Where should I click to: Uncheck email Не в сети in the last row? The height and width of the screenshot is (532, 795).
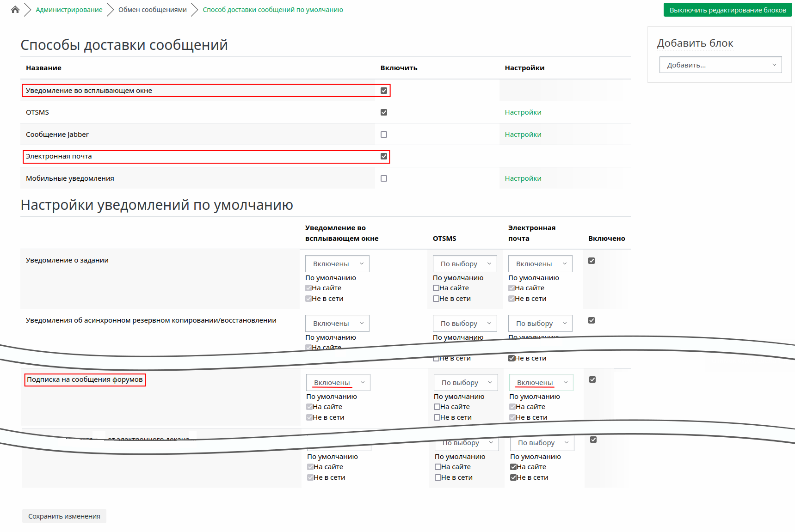(513, 477)
